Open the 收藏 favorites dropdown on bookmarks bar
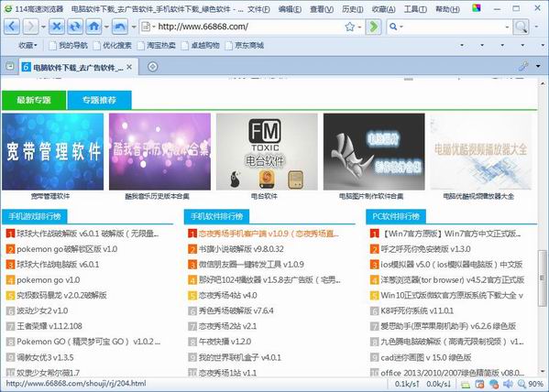This screenshot has height=392, width=549. coord(27,46)
